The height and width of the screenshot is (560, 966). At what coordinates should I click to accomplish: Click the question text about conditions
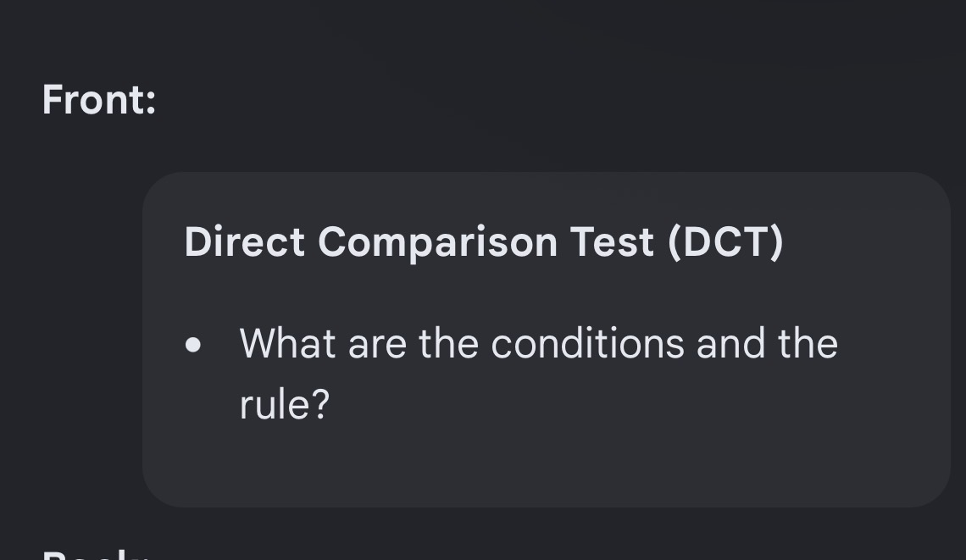(538, 374)
